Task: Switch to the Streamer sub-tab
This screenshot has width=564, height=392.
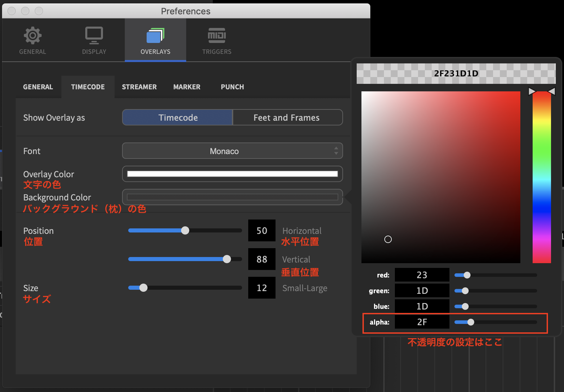Action: pos(139,87)
